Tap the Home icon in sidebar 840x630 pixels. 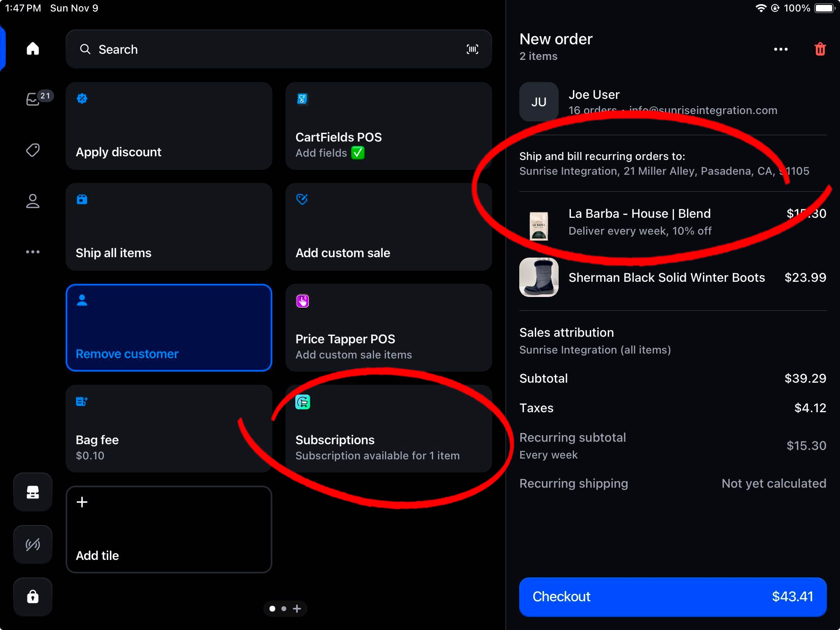[33, 49]
